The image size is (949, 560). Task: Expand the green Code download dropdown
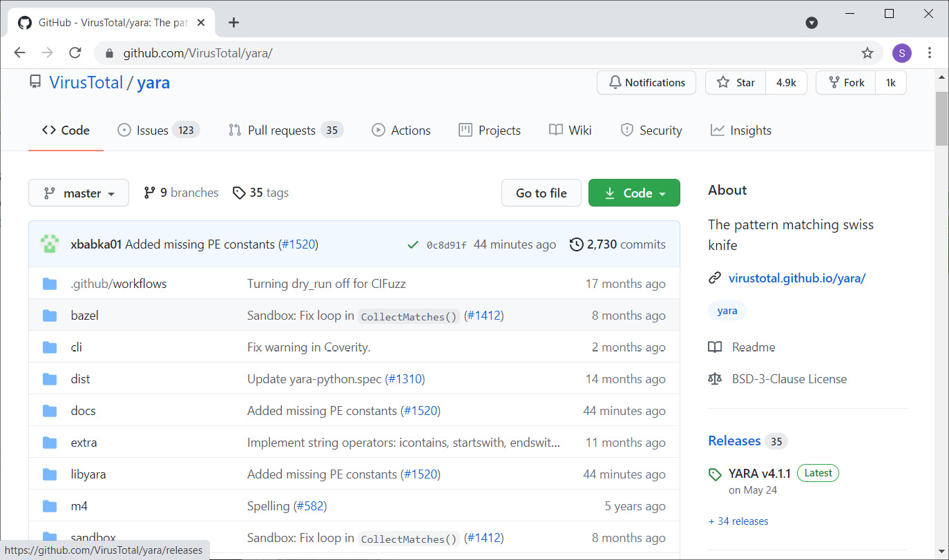coord(634,193)
